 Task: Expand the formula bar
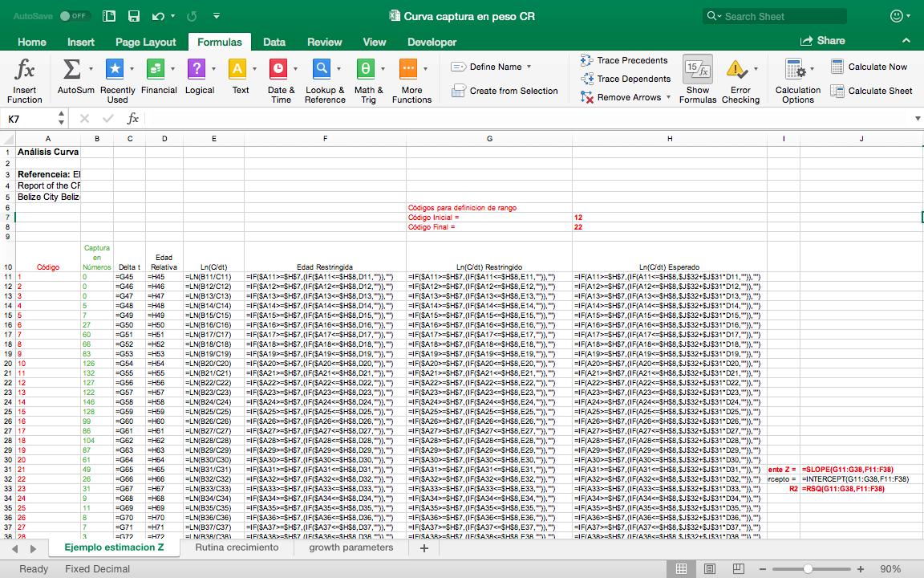click(918, 119)
